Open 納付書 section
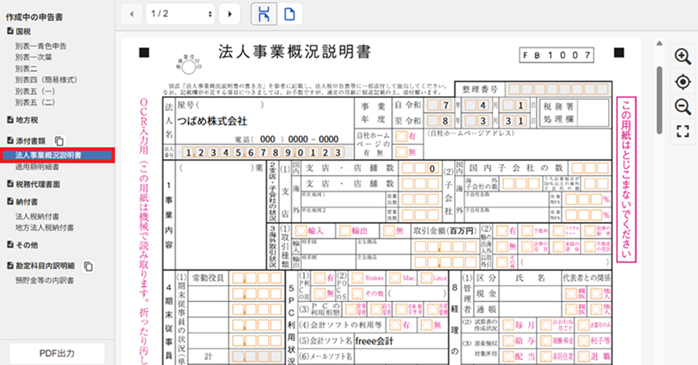 (22, 202)
